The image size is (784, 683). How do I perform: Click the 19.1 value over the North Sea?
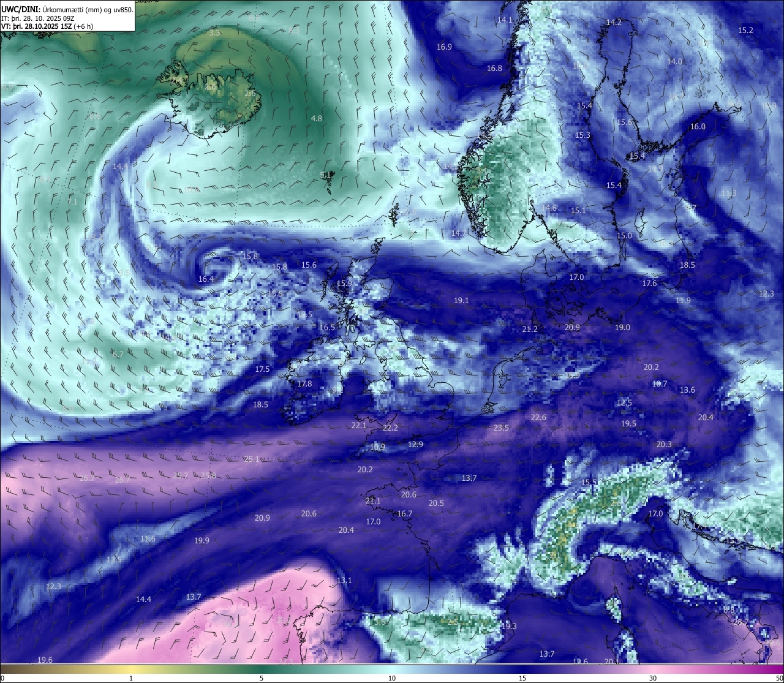(x=461, y=301)
